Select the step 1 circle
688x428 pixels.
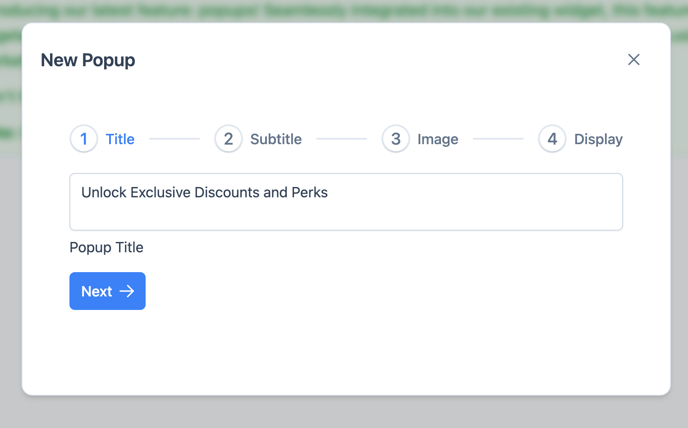(x=83, y=139)
